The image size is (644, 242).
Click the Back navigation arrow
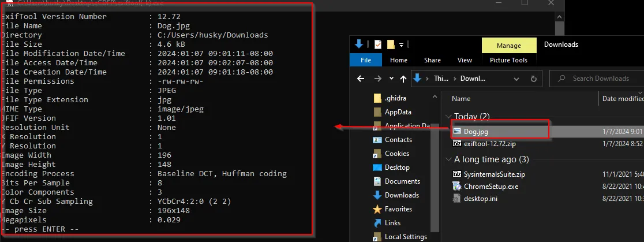(x=360, y=79)
